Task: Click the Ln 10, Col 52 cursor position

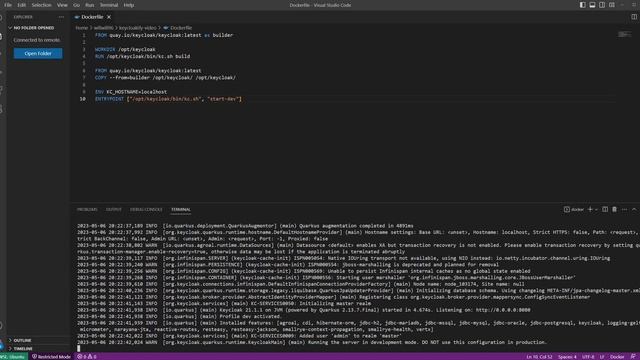Action: pos(539,357)
